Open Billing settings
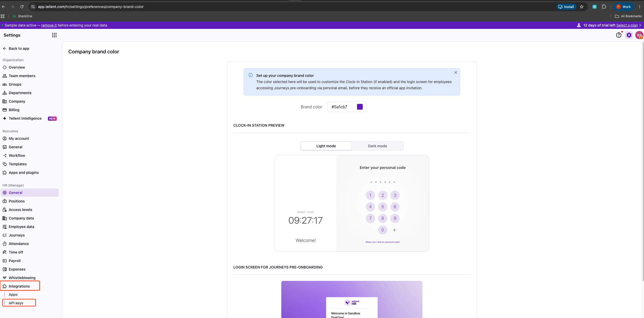This screenshot has height=318, width=644. [x=30, y=110]
